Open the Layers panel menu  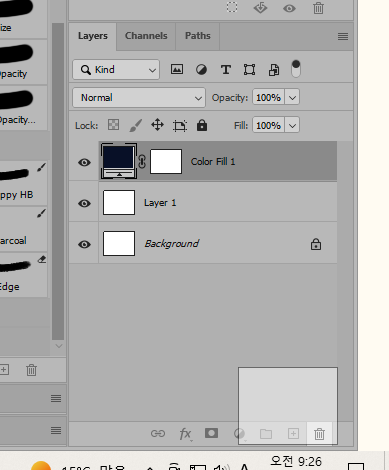coord(343,36)
